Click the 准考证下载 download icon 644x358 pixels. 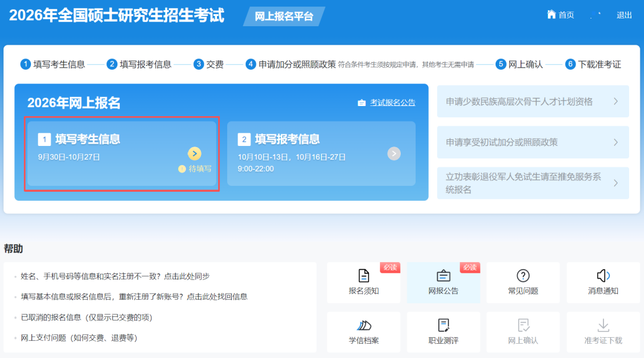point(603,325)
